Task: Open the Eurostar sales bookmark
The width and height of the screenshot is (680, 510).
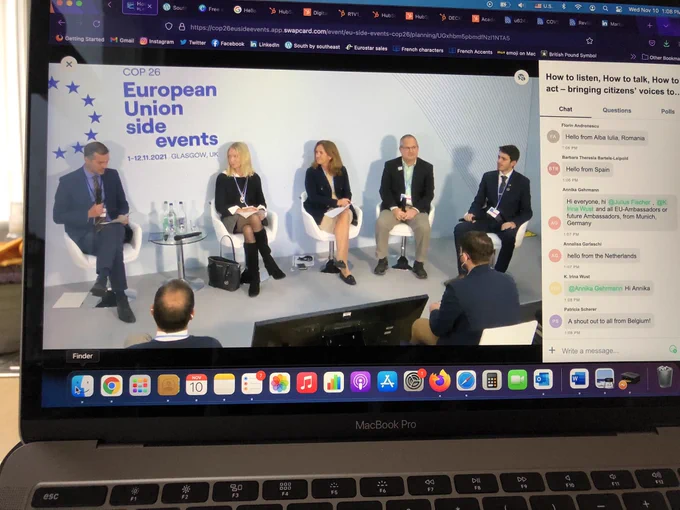Action: click(x=366, y=48)
